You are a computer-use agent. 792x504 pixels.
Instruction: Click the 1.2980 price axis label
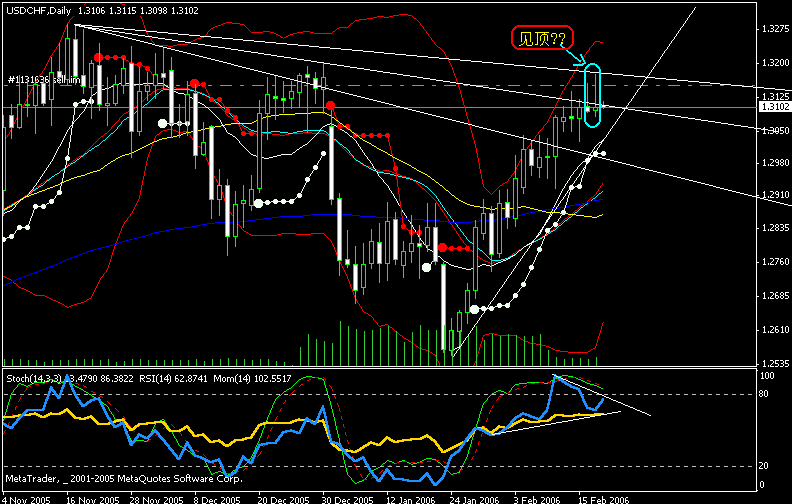point(775,163)
